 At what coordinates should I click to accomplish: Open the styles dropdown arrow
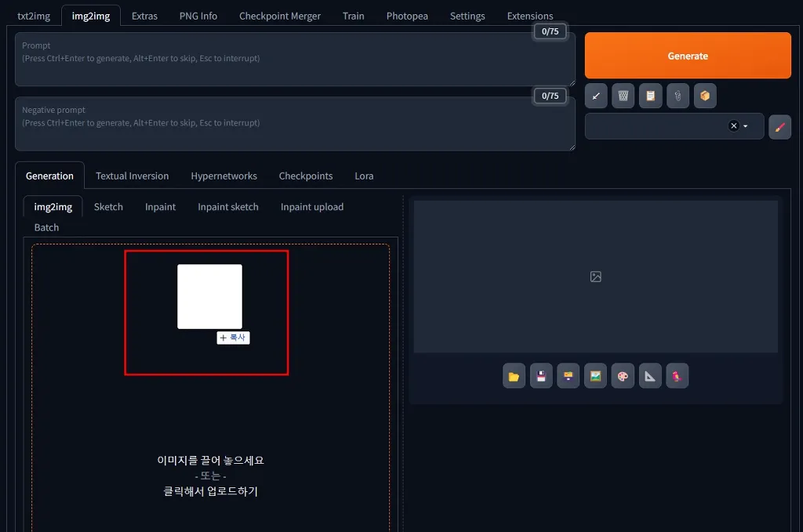[746, 126]
